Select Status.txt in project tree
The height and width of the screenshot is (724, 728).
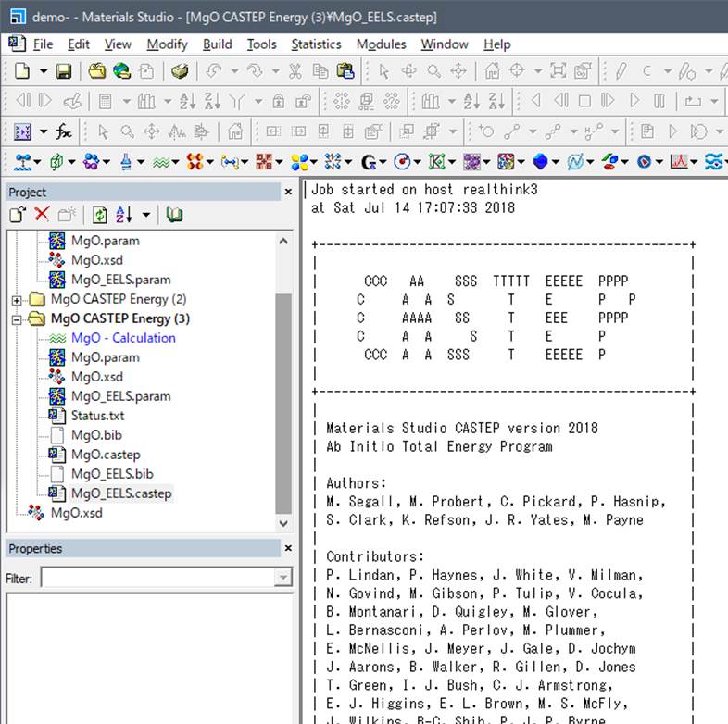click(x=97, y=416)
